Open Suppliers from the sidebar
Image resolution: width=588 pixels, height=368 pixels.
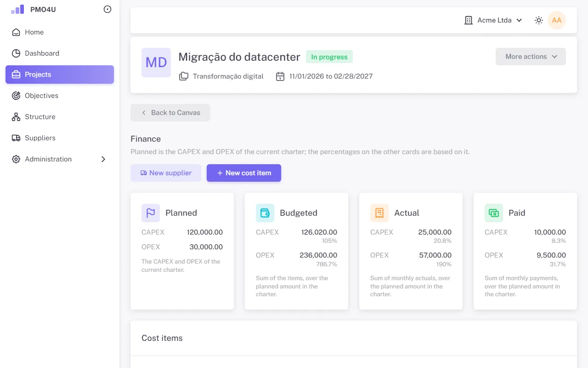click(60, 138)
